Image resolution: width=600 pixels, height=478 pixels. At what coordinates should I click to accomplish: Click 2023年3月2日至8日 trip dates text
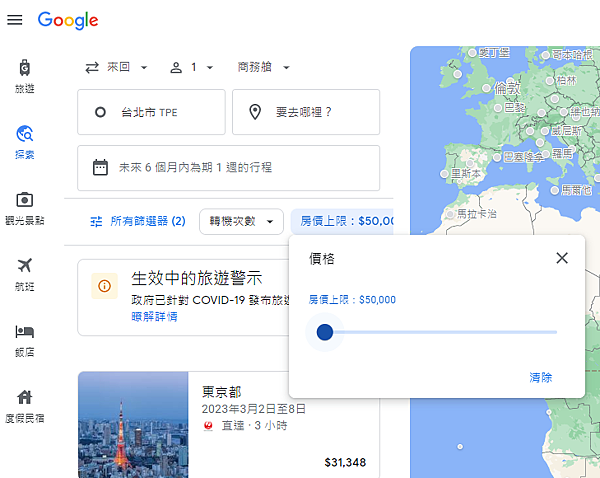click(x=253, y=409)
